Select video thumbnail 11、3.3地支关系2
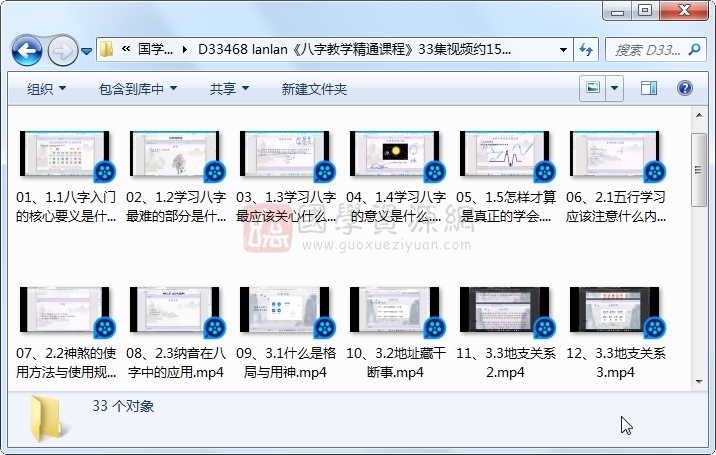 pyautogui.click(x=506, y=312)
